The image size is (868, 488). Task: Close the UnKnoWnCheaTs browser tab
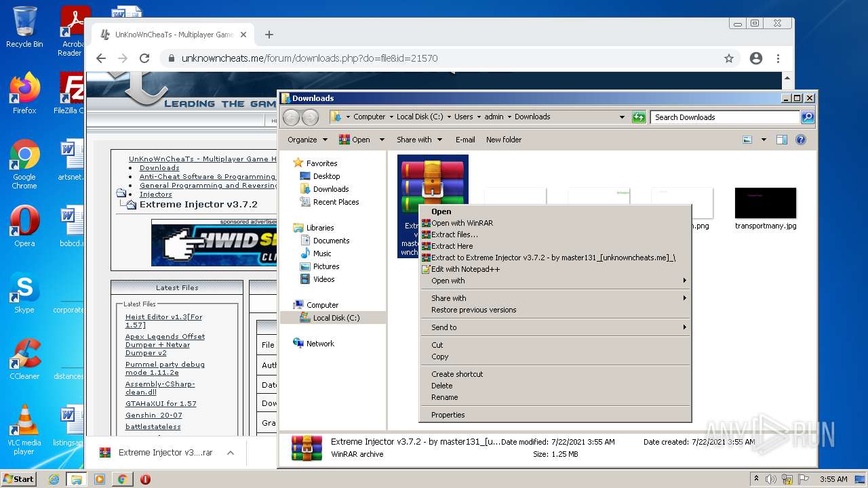click(243, 35)
